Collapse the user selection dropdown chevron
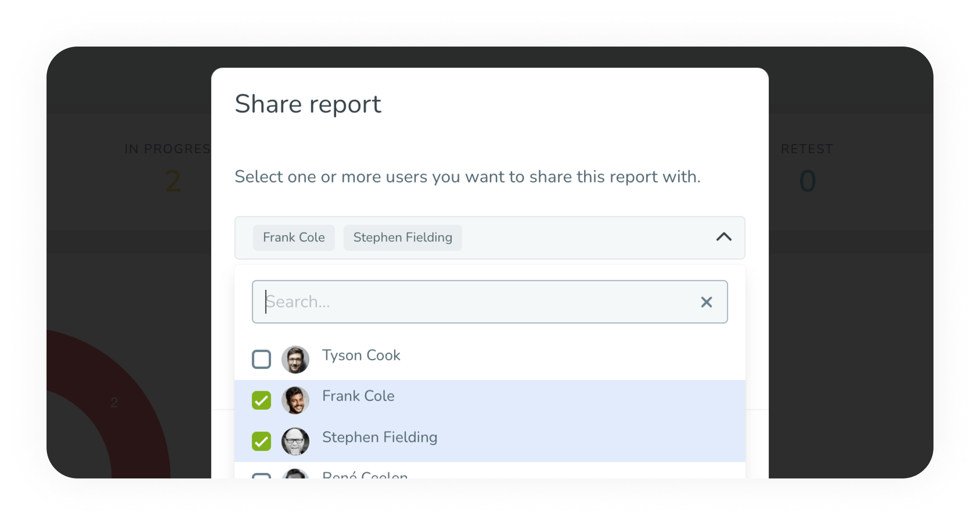This screenshot has width=980, height=525. 723,237
